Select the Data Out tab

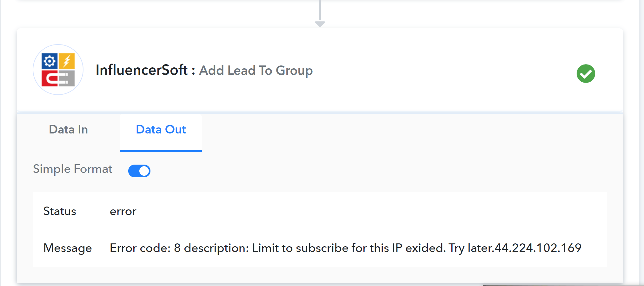161,130
